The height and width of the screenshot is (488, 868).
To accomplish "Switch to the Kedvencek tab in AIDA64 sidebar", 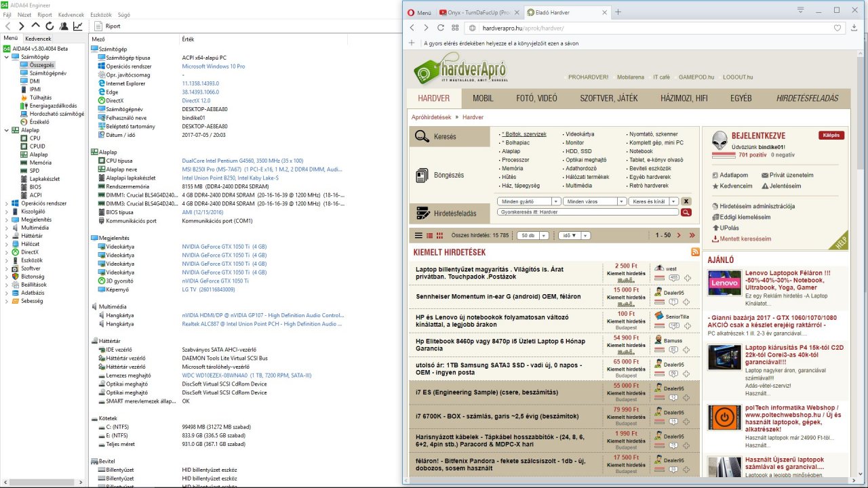I will [x=39, y=39].
